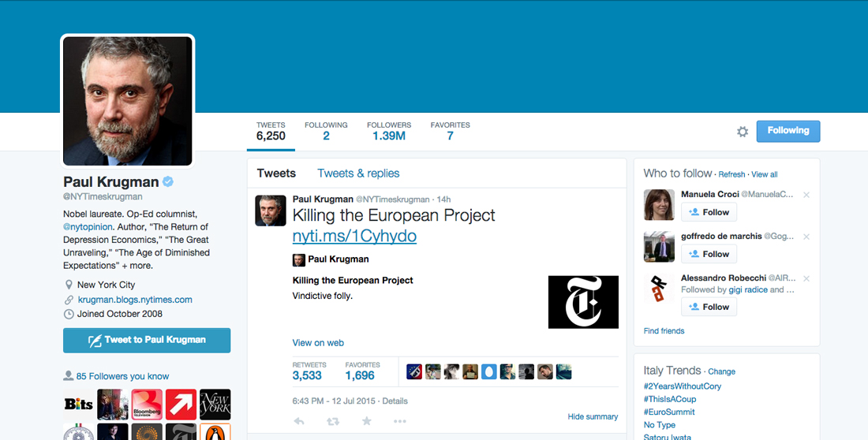Open the nyti.ms/1Cyhydo link
Viewport: 868px width, 440px height.
pyautogui.click(x=354, y=236)
